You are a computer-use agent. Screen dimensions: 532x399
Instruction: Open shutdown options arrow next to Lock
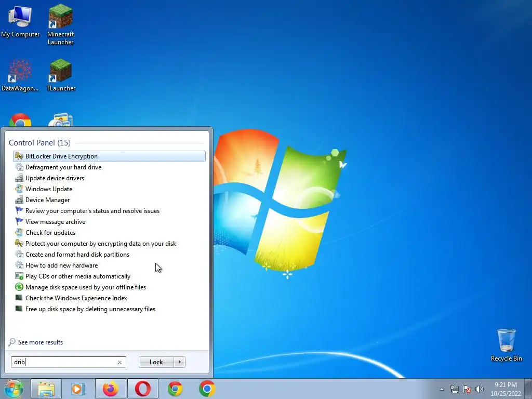click(x=179, y=362)
